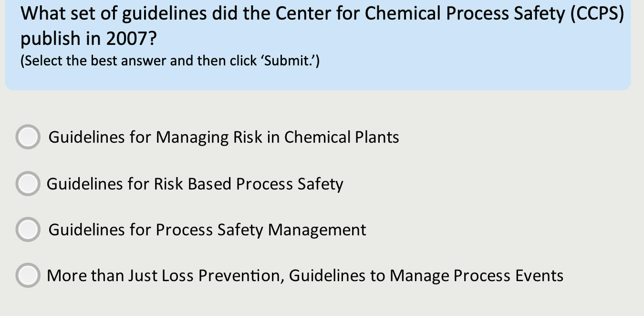
Task: Click the answer text reading Guidelines for Process Safety Management
Action: click(207, 230)
